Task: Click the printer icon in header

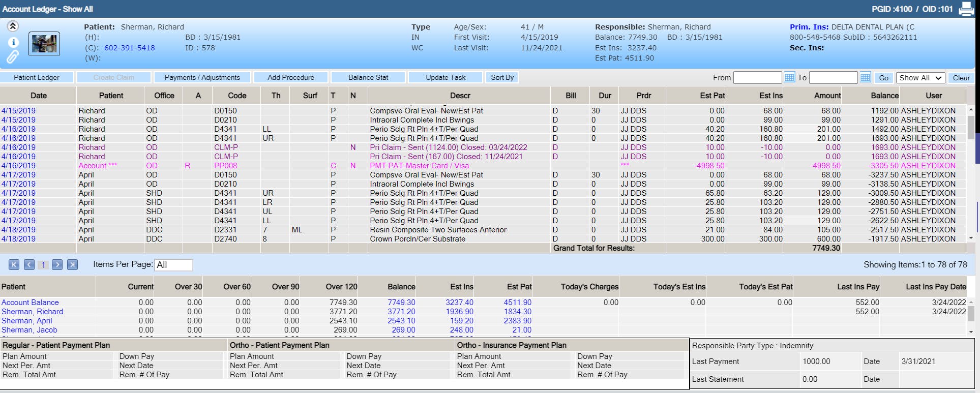Action: (x=966, y=9)
